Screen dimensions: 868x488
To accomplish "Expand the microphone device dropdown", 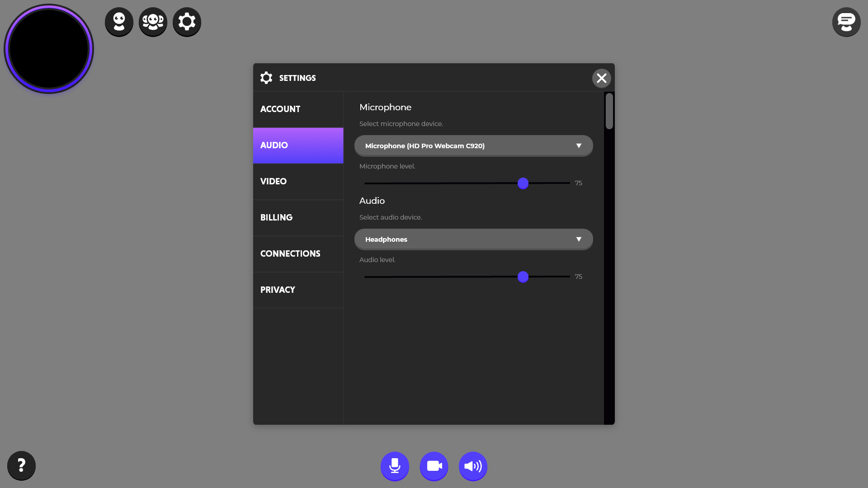I will tap(473, 146).
